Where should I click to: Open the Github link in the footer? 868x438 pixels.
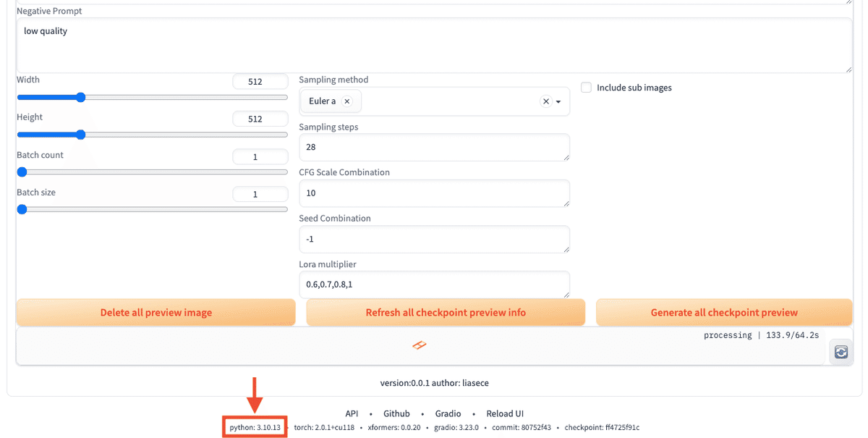coord(396,413)
